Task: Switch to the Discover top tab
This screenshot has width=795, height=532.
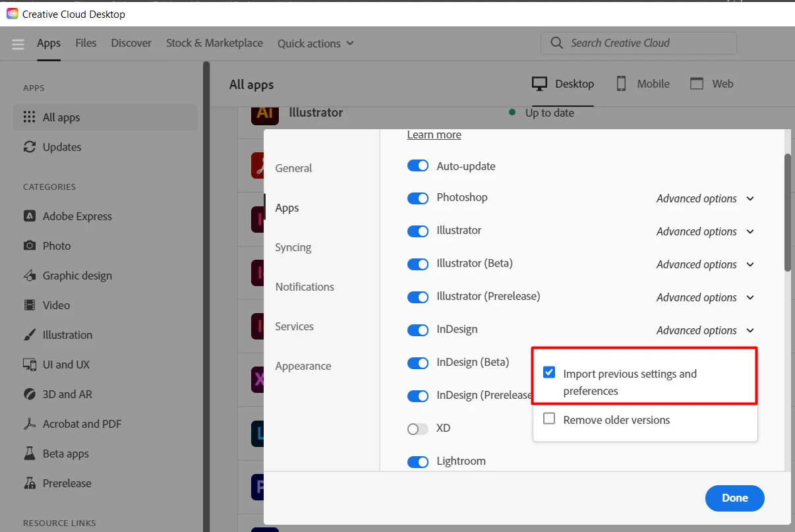Action: click(131, 43)
